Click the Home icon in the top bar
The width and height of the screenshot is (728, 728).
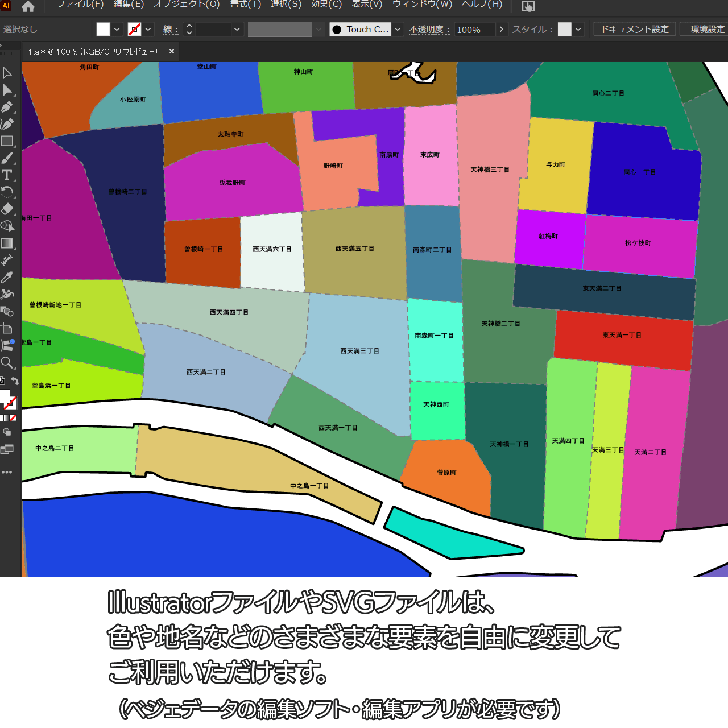[x=28, y=7]
